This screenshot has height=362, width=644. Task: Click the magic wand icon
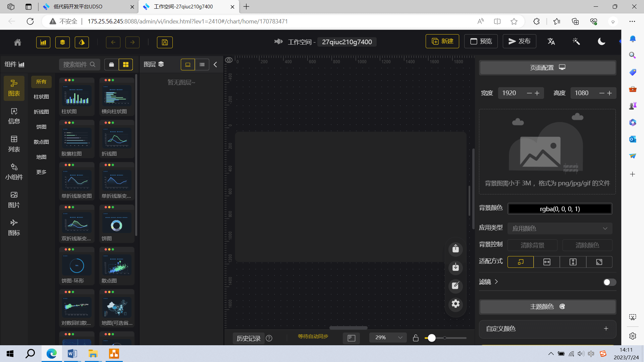(576, 42)
